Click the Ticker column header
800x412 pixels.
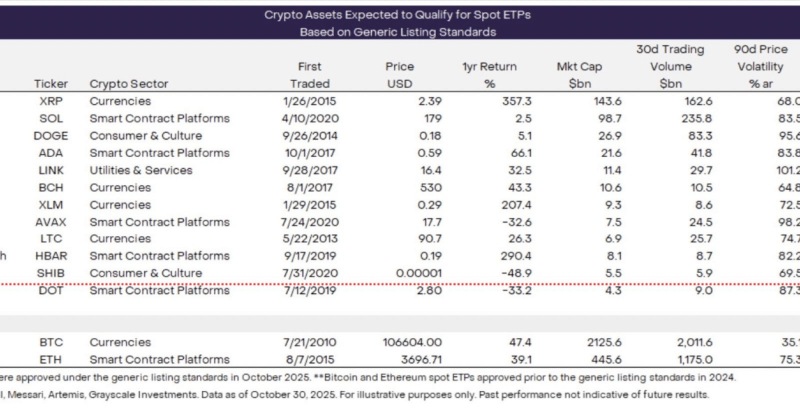pyautogui.click(x=51, y=83)
